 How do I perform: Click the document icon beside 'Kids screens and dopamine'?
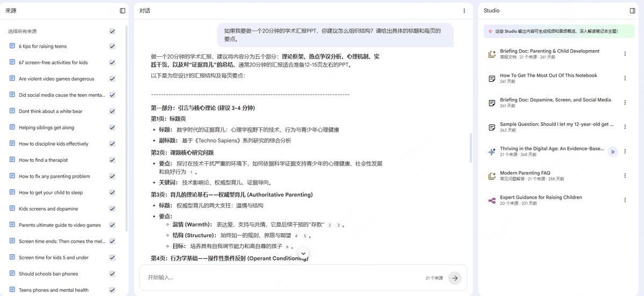12,208
